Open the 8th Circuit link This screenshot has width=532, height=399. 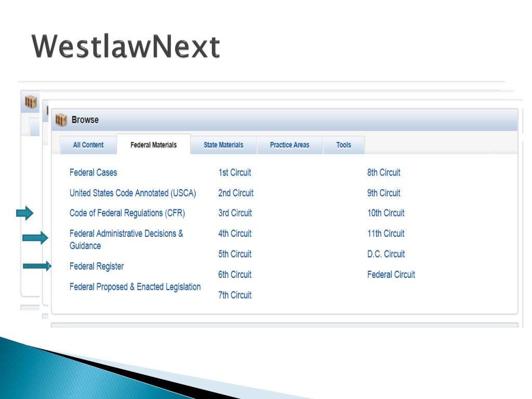pos(384,172)
